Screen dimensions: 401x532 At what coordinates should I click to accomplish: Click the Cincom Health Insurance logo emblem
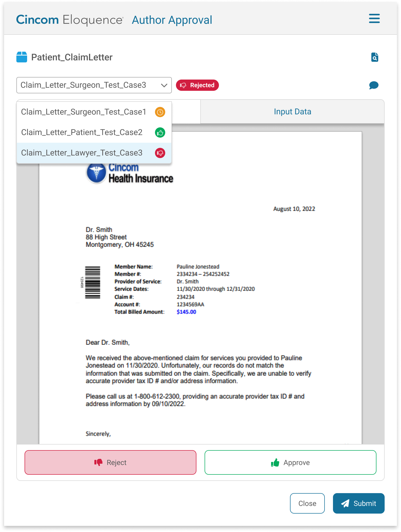tap(96, 173)
